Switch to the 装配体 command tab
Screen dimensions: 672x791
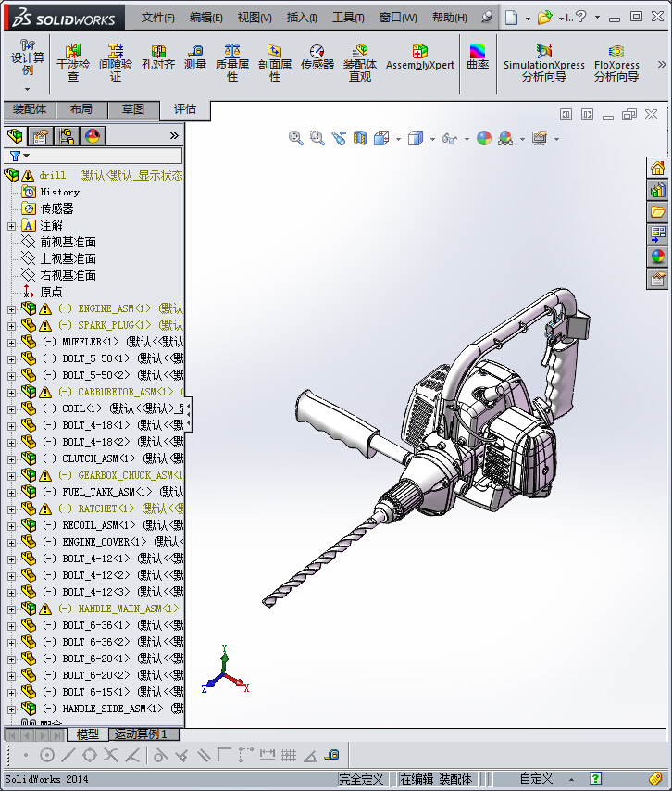coord(30,109)
